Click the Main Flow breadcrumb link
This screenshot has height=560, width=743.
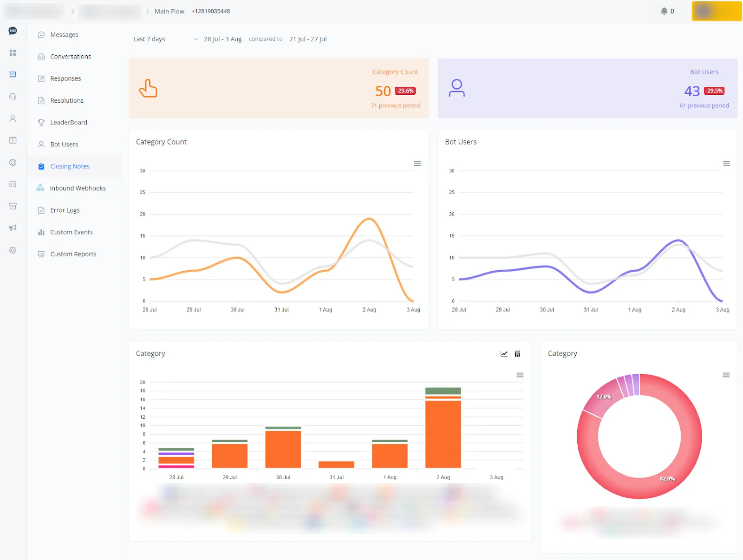(x=169, y=11)
